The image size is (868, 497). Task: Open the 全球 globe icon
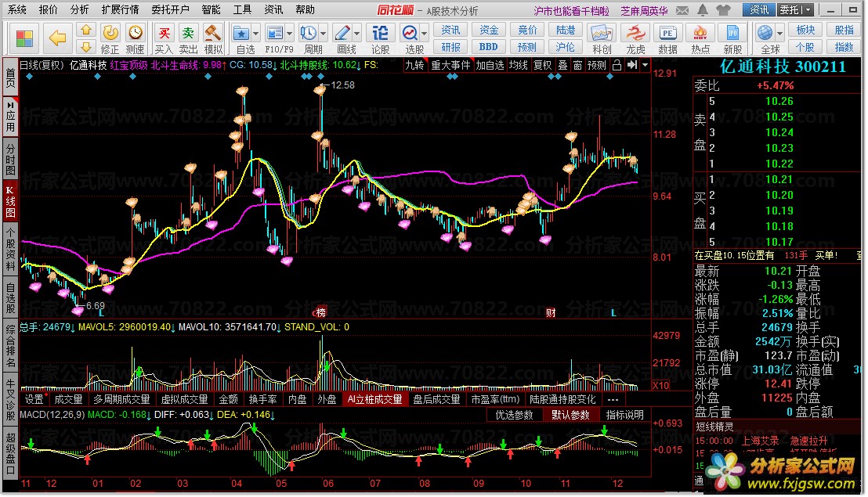765,33
